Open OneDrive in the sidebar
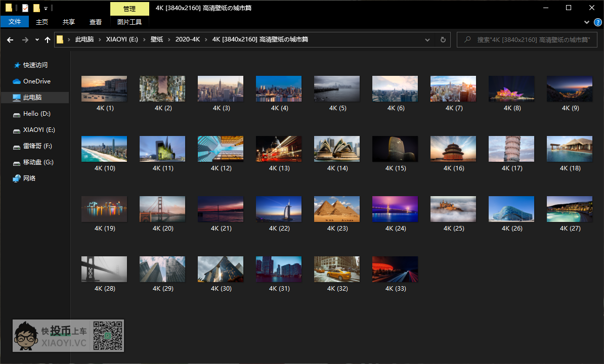604x364 pixels. tap(36, 81)
